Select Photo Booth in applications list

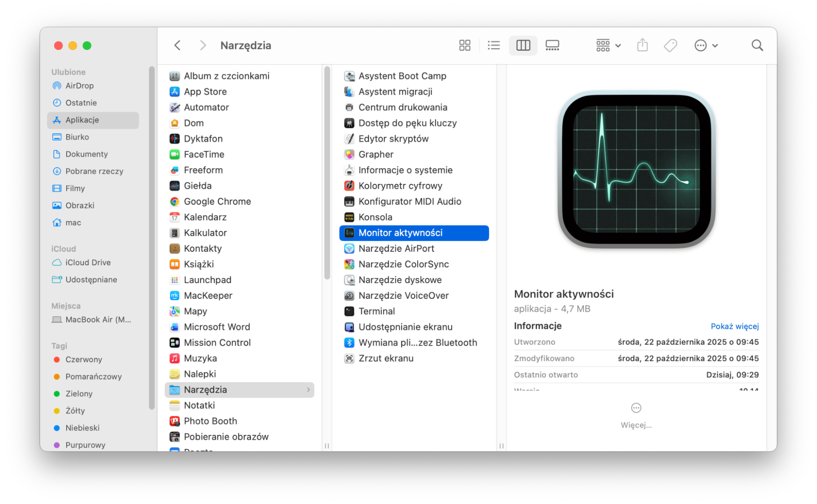click(x=240, y=421)
